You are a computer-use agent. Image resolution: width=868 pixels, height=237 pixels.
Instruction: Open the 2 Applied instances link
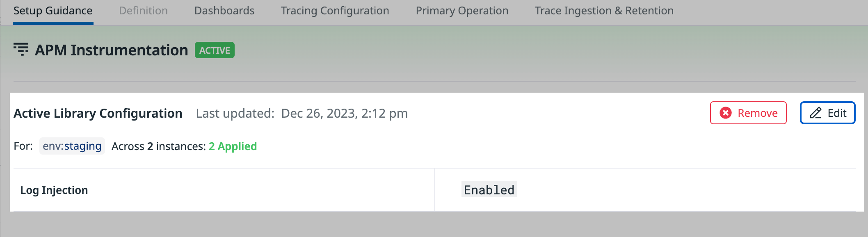[233, 146]
